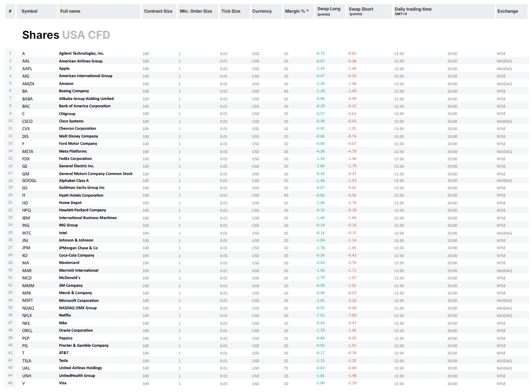The image size is (532, 392).
Task: Select the Pepsico name
Action: pos(66,338)
